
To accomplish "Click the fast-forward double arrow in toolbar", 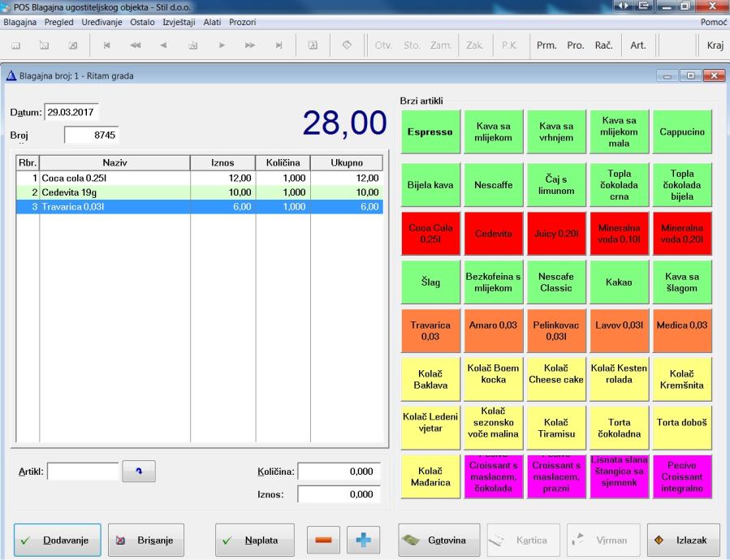I will (x=250, y=45).
